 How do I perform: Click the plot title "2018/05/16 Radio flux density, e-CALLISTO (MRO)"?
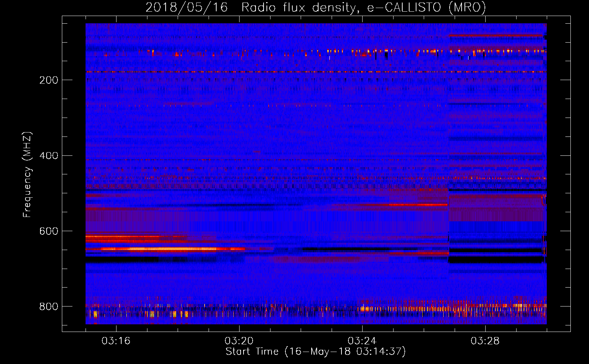pyautogui.click(x=316, y=7)
